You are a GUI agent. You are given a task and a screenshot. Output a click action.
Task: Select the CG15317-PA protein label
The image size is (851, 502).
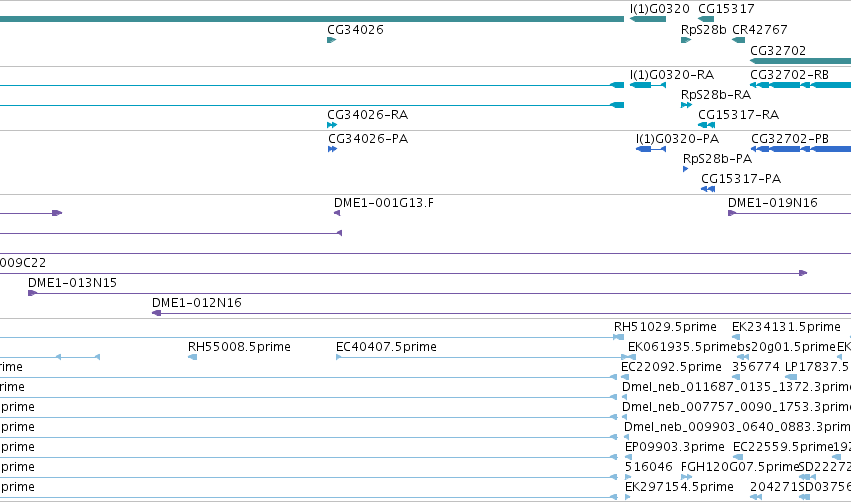[741, 179]
